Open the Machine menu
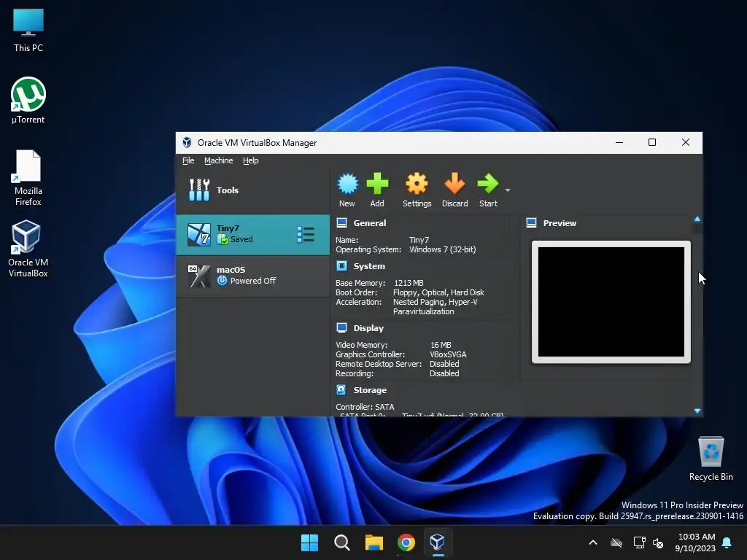The width and height of the screenshot is (747, 560). (219, 160)
